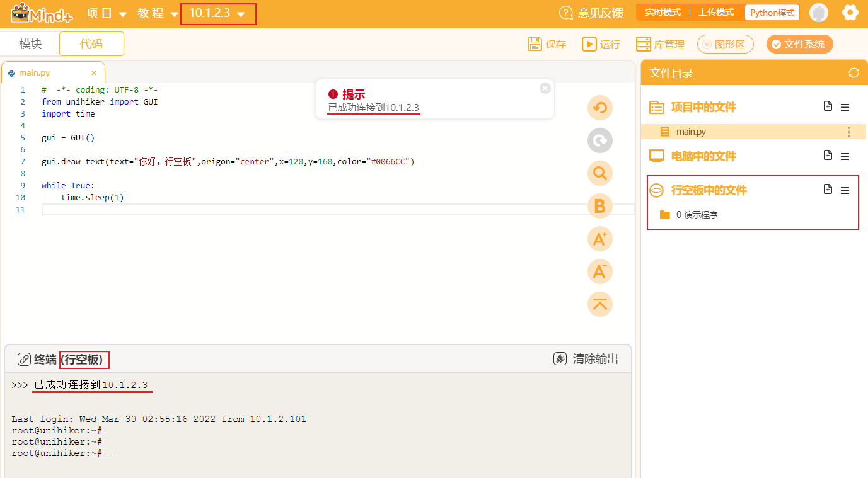This screenshot has width=868, height=478.
Task: Run the program with 运行
Action: 601,44
